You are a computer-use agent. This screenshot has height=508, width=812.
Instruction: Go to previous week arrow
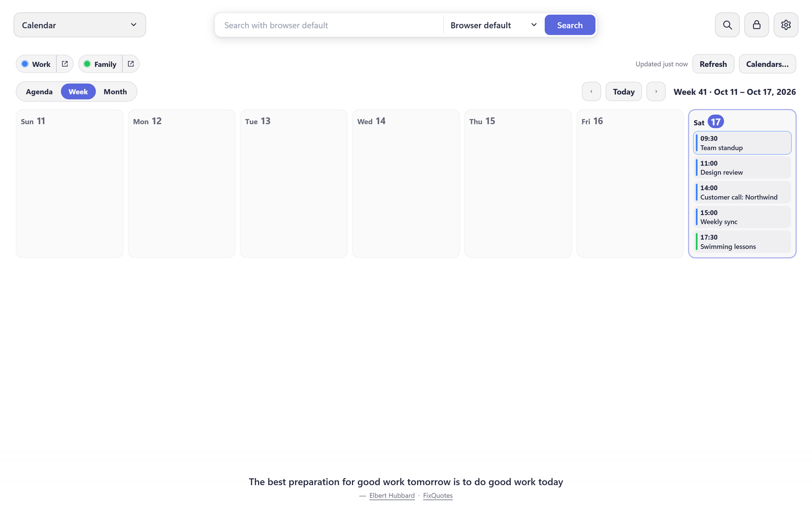coord(591,91)
